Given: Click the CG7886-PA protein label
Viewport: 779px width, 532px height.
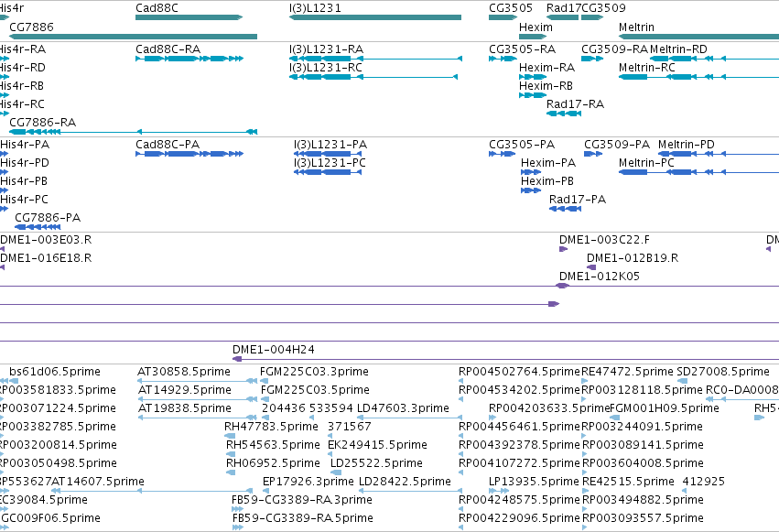Looking at the screenshot, I should [x=48, y=218].
